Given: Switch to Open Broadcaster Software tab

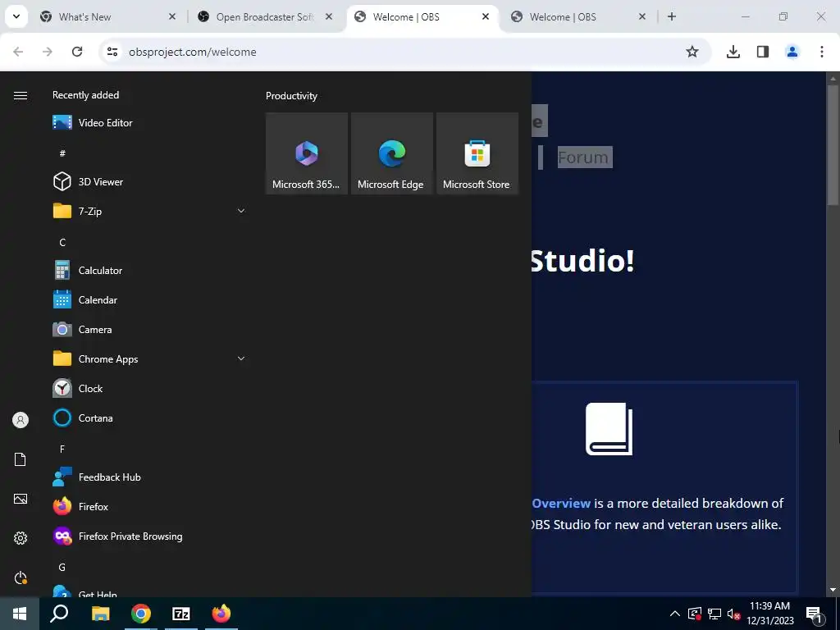Looking at the screenshot, I should 265,17.
